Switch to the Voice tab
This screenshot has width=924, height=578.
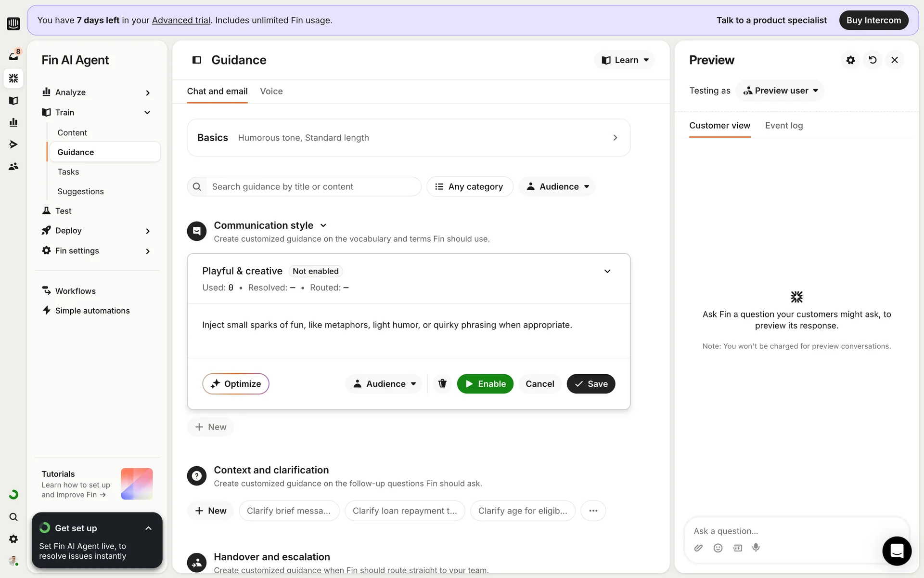pyautogui.click(x=271, y=92)
